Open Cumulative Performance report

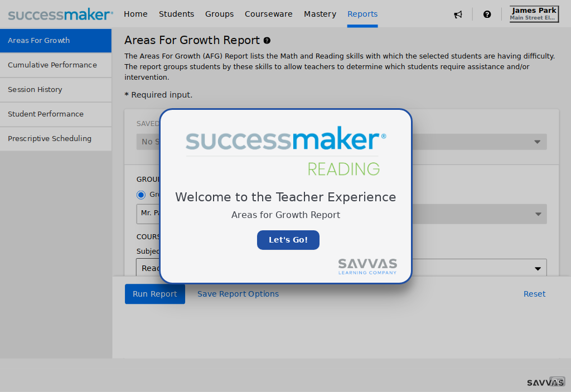[56, 65]
